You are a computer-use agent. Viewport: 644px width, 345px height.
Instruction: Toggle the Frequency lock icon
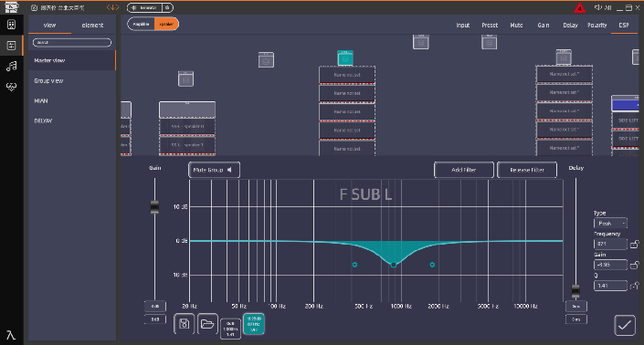[635, 244]
